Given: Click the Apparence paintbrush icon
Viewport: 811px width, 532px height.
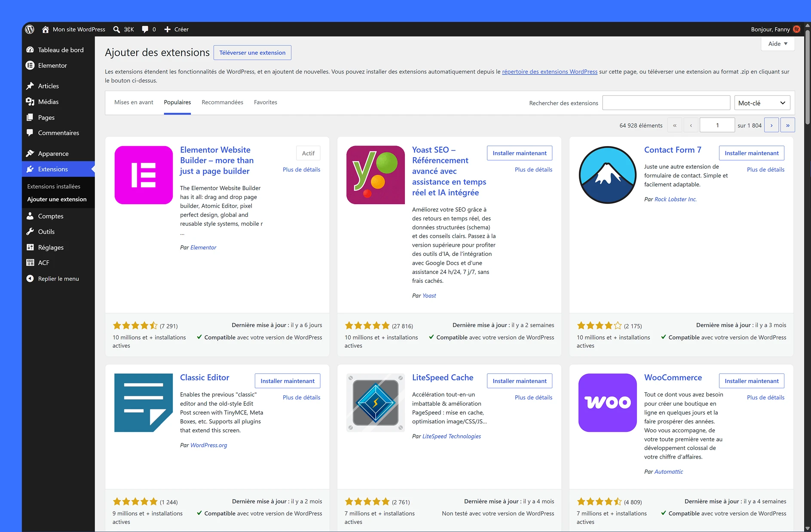Looking at the screenshot, I should click(x=30, y=153).
